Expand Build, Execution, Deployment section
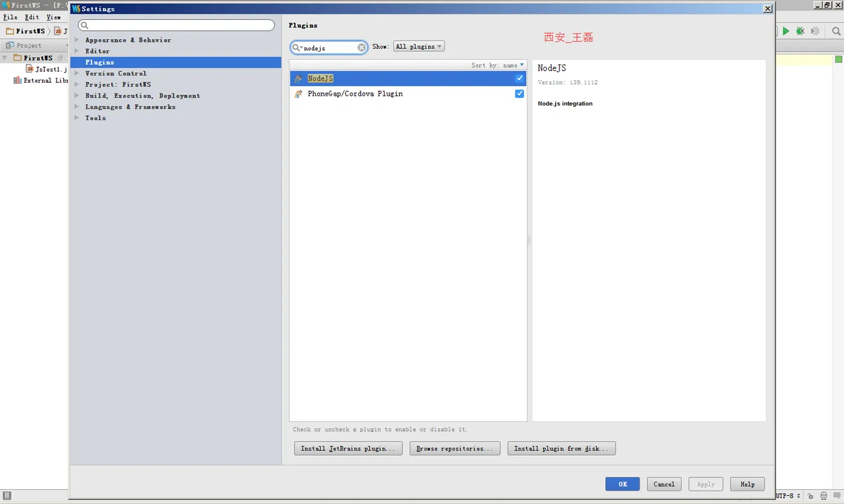 77,96
